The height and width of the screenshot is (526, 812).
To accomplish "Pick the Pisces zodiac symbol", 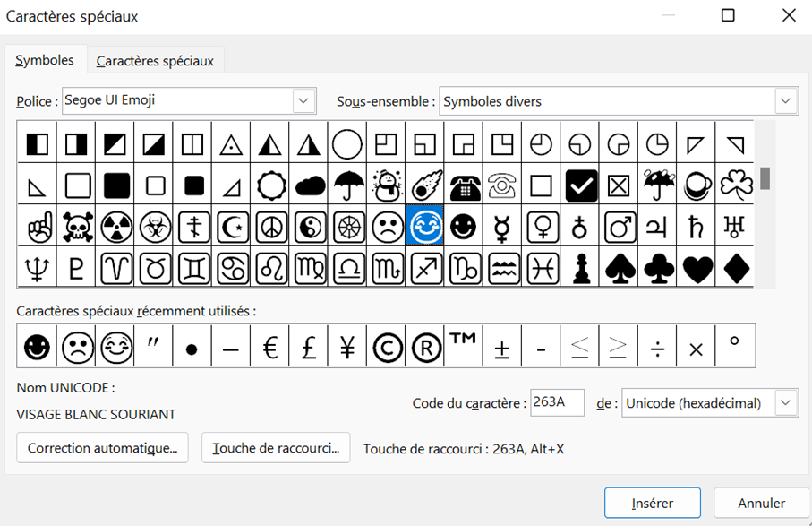I will pos(541,268).
